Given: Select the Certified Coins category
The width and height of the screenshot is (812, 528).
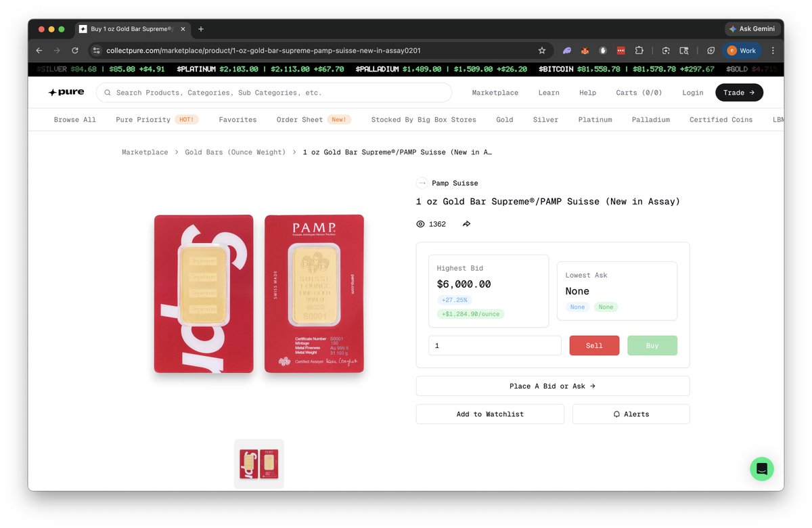Looking at the screenshot, I should [x=721, y=120].
